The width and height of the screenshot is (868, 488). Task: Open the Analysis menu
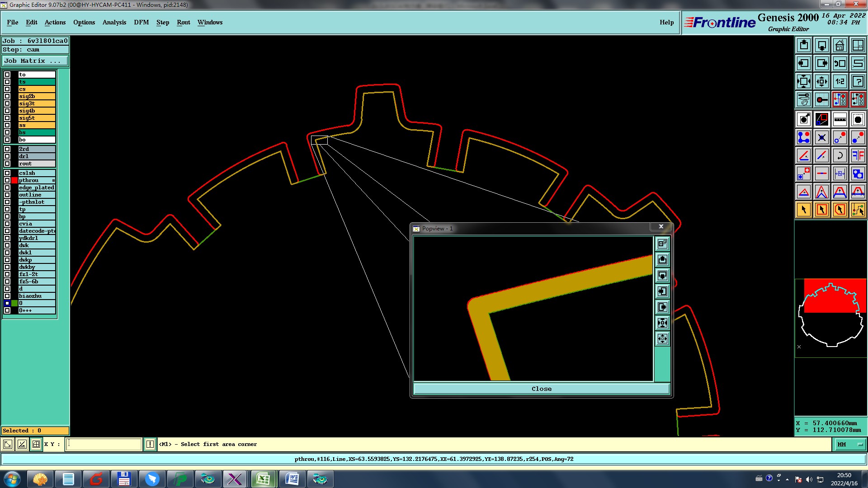coord(114,22)
